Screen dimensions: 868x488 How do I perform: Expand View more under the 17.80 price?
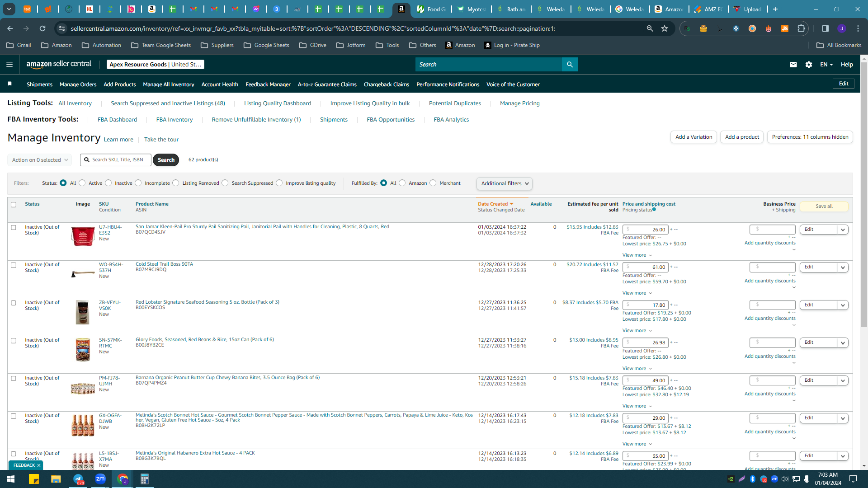point(637,331)
